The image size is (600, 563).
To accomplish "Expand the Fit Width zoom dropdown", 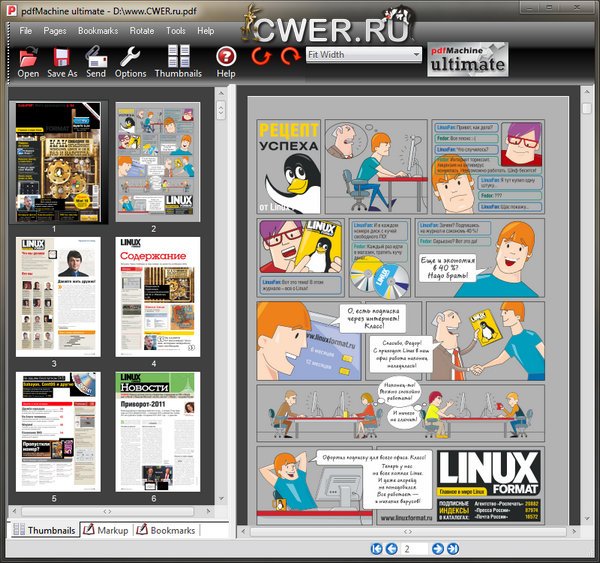I will click(x=416, y=55).
